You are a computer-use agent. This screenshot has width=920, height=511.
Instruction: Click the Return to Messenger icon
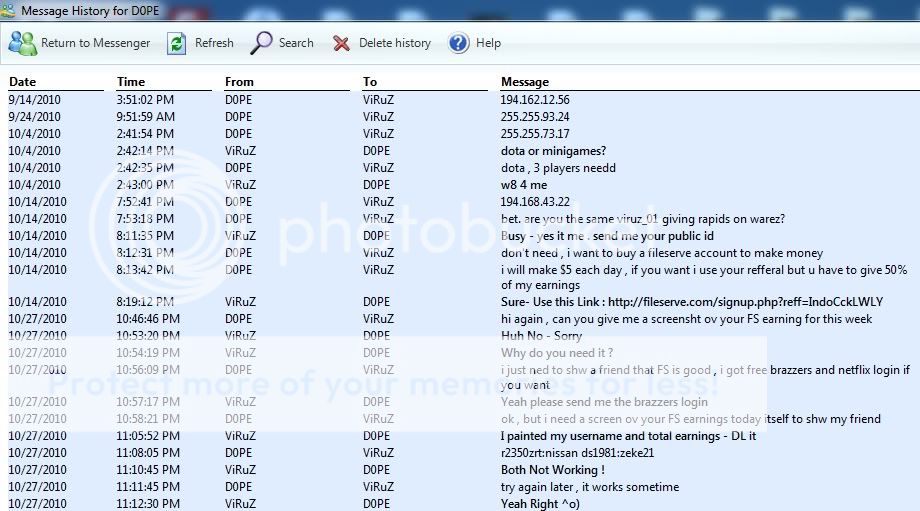tap(23, 43)
